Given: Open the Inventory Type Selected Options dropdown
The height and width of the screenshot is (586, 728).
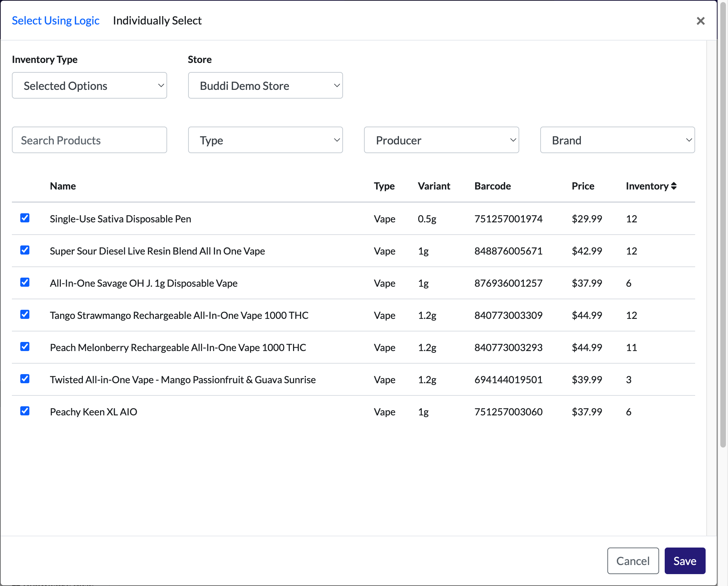Looking at the screenshot, I should tap(90, 86).
